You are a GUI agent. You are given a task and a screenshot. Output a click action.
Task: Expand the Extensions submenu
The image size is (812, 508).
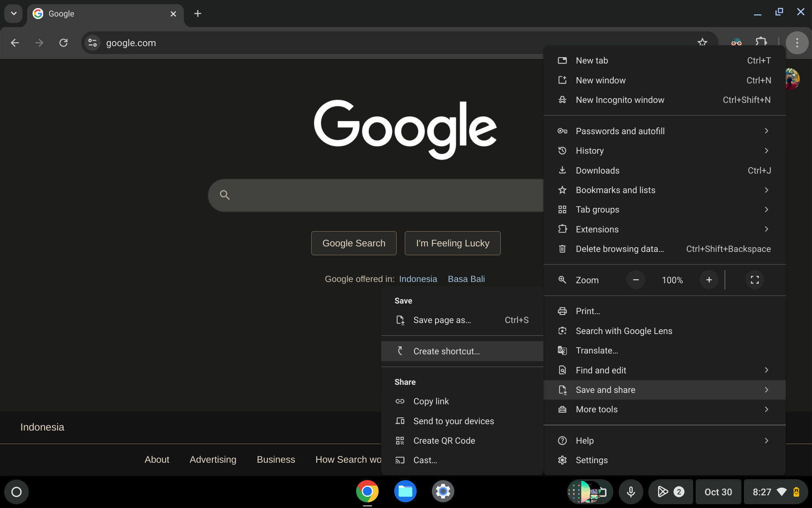coord(664,229)
